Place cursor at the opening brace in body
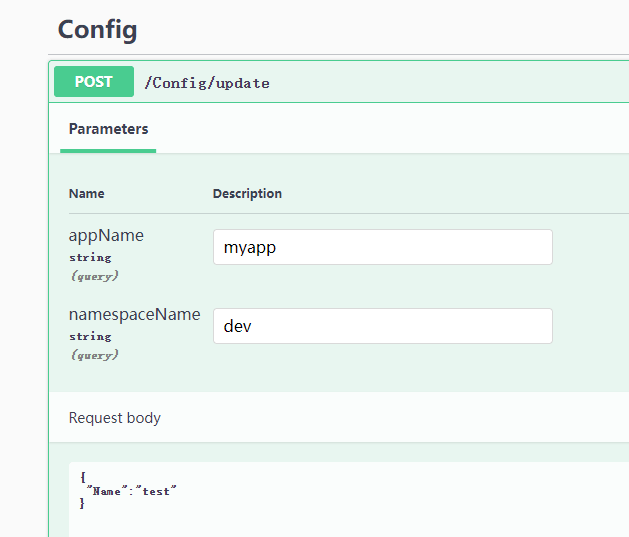 point(83,478)
